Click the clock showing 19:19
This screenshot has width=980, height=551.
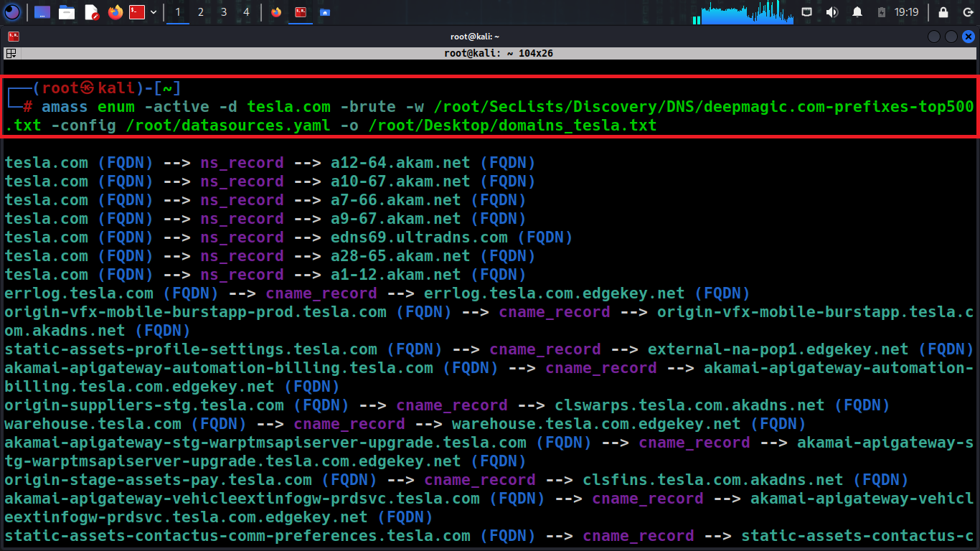click(907, 12)
